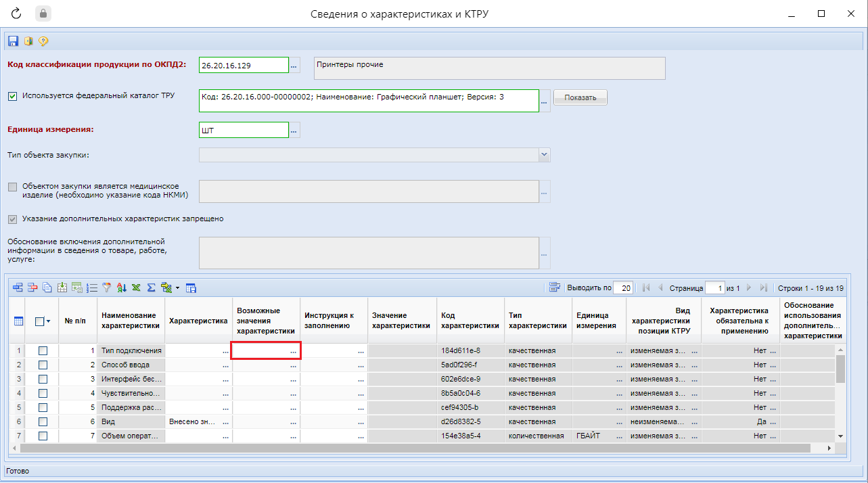This screenshot has height=483, width=868.
Task: Click the yellow help question mark icon
Action: 43,41
